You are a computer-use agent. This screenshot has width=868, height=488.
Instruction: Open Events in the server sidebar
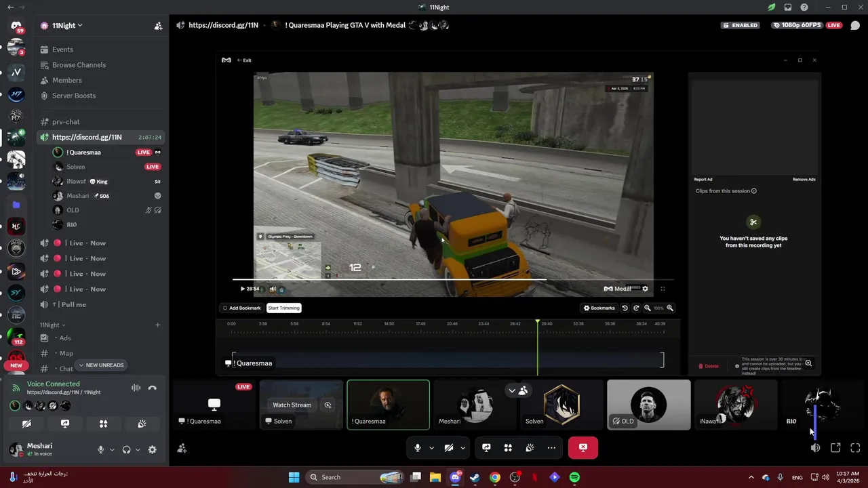[102, 49]
